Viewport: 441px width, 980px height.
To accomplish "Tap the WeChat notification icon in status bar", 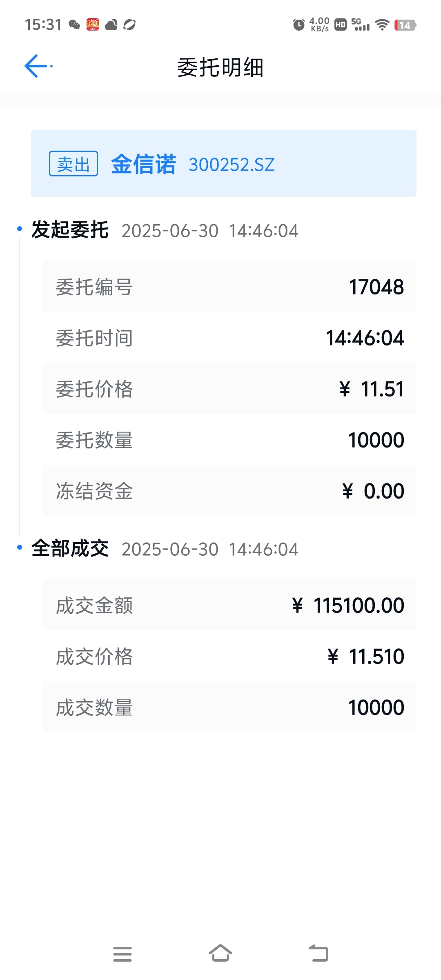I will tap(74, 25).
